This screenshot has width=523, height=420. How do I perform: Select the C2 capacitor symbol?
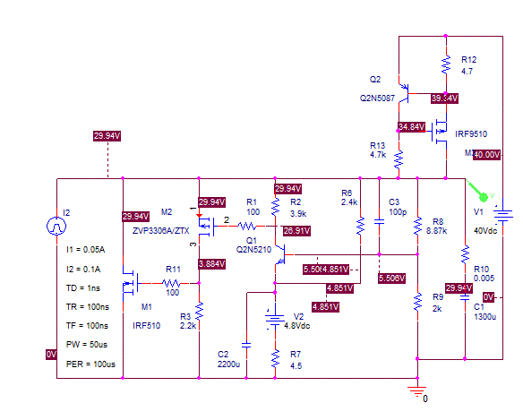(x=246, y=345)
